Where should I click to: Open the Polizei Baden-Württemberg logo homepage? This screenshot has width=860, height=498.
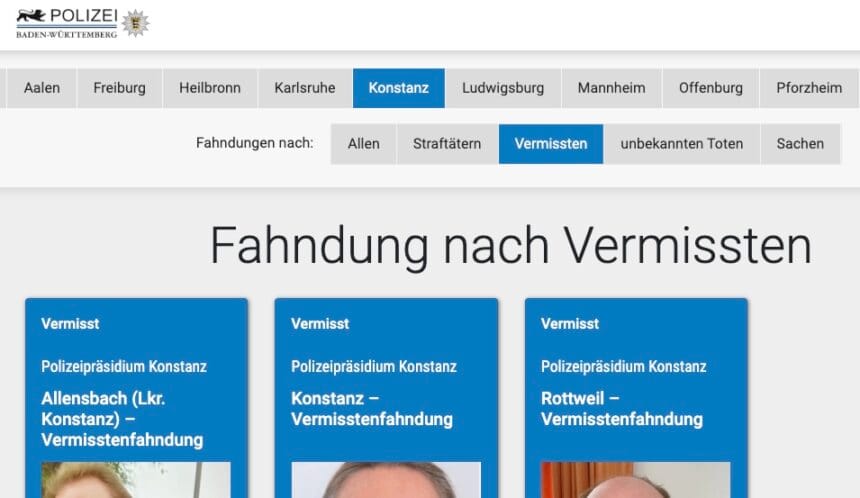tap(67, 23)
